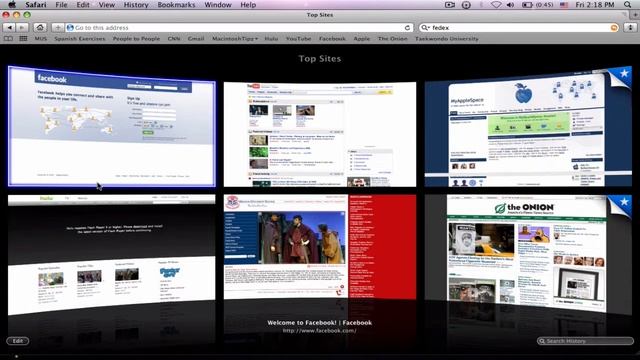Open the Help menu
The height and width of the screenshot is (360, 640).
point(248,5)
